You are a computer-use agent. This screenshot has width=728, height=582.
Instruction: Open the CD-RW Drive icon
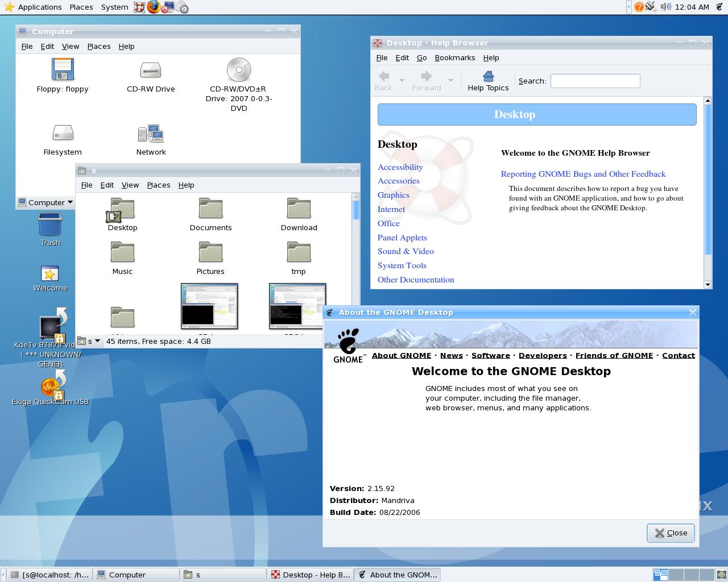(151, 70)
